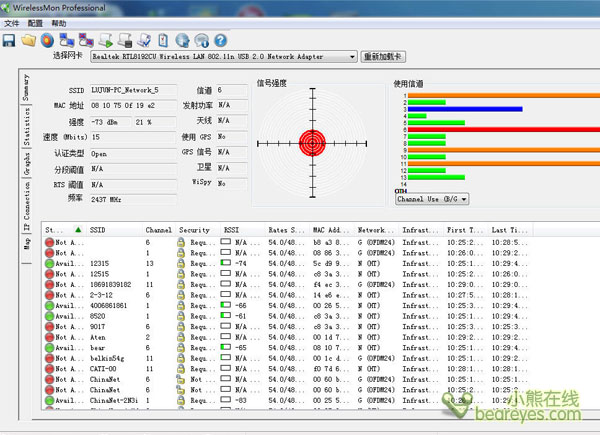Open the folder icon in toolbar
Image resolution: width=600 pixels, height=435 pixels.
pos(28,40)
